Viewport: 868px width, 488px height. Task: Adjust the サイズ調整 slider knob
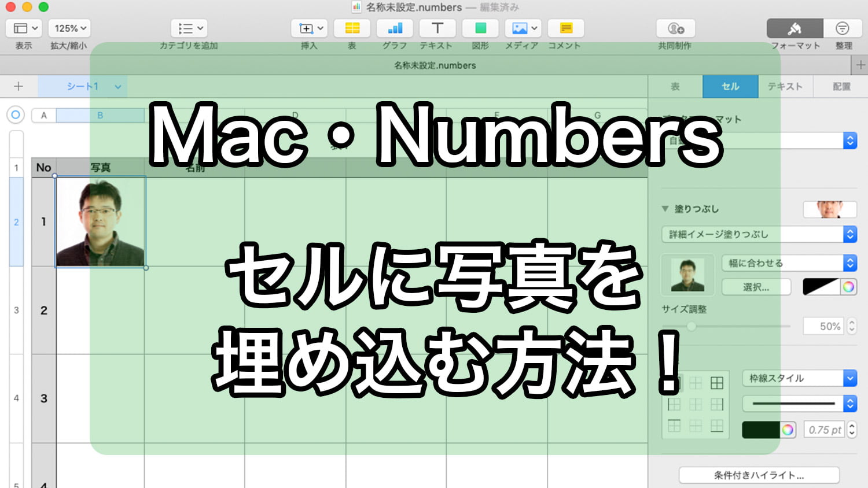pos(691,326)
